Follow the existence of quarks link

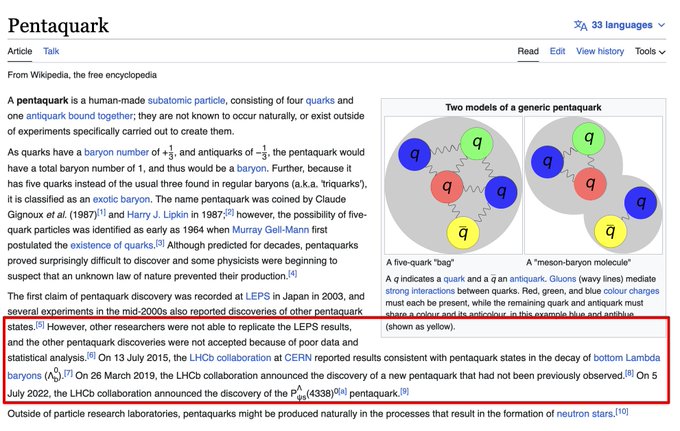click(x=112, y=245)
